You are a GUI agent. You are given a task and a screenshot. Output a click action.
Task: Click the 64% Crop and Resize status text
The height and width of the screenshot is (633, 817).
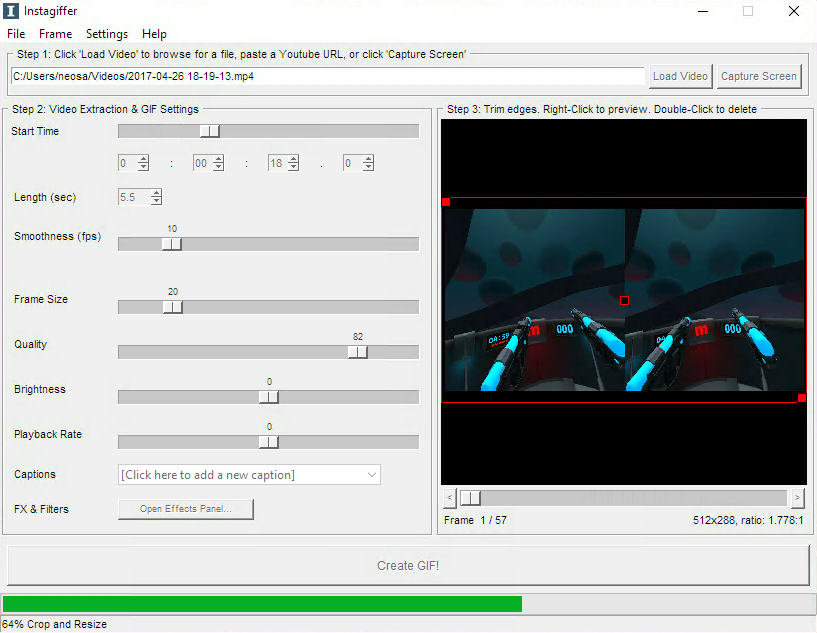tap(54, 624)
